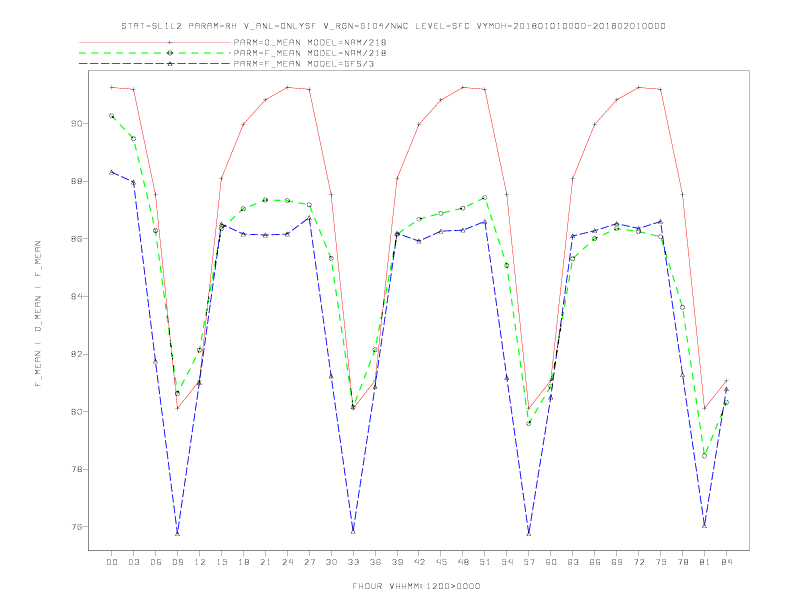Screen dimensions: 792x612
Task: Click x-axis forecast hour 66
Action: tap(595, 562)
